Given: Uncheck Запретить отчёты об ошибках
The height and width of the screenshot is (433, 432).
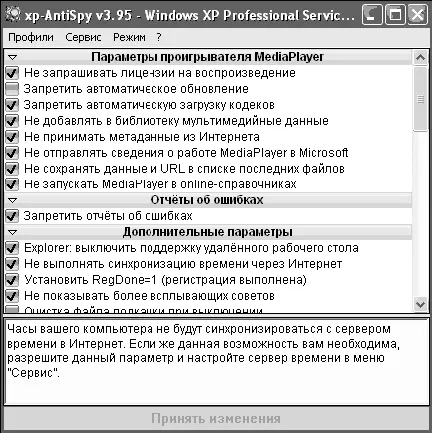Looking at the screenshot, I should click(x=12, y=216).
